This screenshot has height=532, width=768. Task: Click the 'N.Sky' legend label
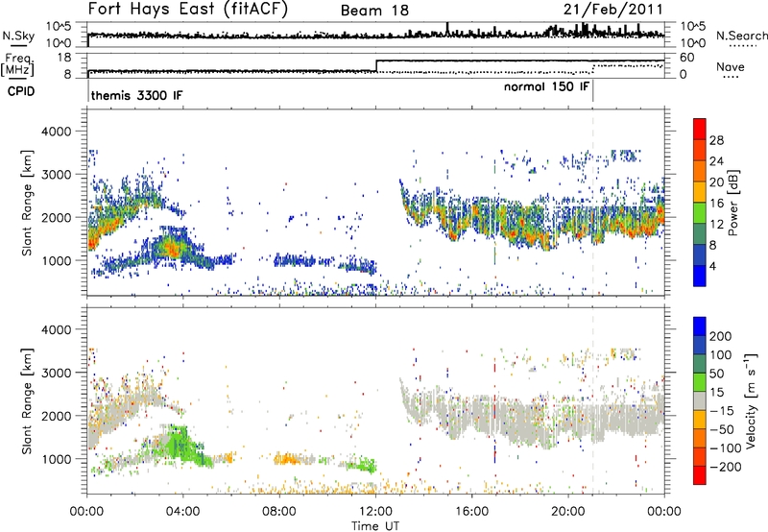pos(18,36)
